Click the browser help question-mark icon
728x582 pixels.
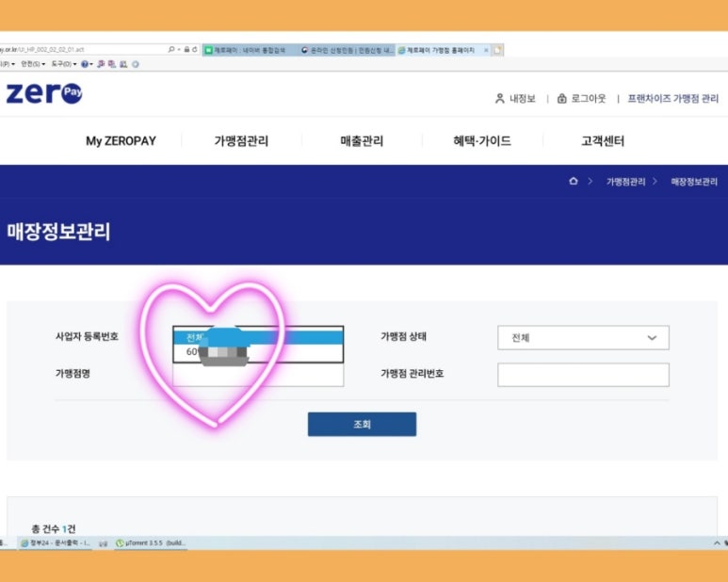click(x=85, y=64)
